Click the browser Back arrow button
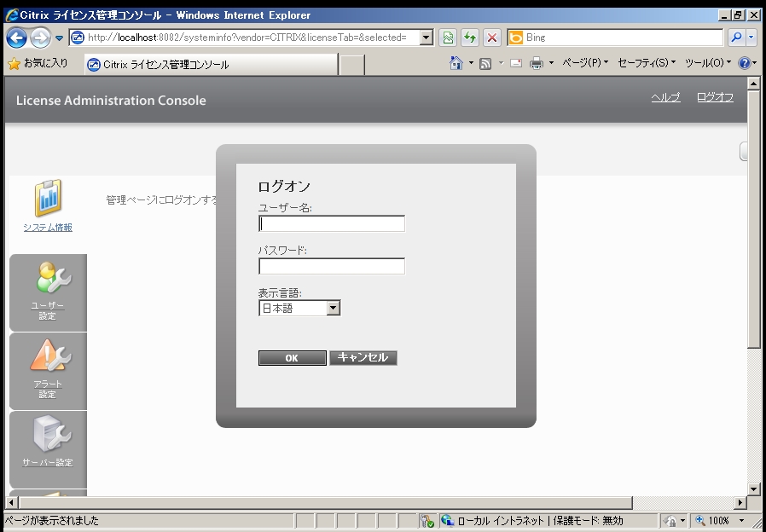 [x=17, y=38]
